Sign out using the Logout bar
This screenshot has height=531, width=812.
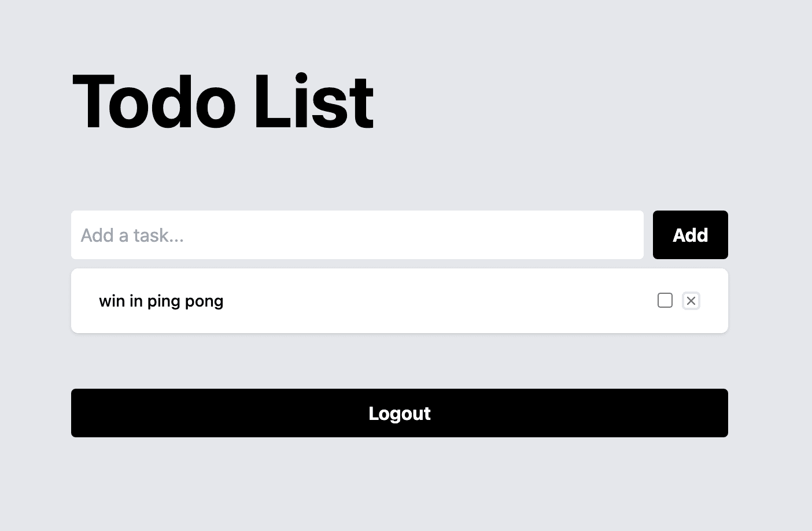click(x=399, y=413)
